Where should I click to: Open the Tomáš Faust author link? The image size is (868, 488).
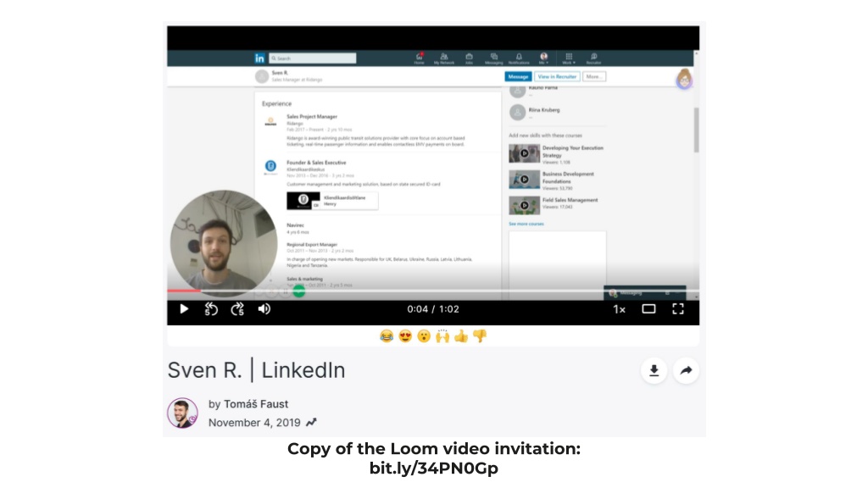(x=256, y=404)
